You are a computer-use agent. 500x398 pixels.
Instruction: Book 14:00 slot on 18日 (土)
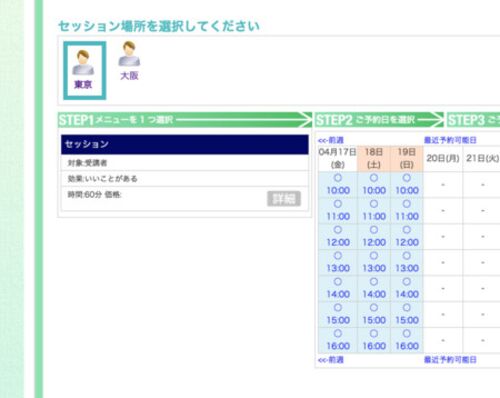point(374,289)
